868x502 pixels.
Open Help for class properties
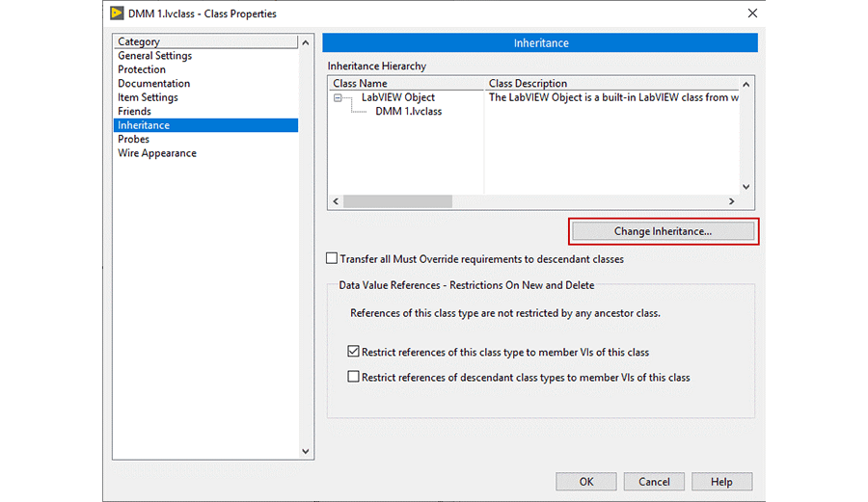click(721, 482)
